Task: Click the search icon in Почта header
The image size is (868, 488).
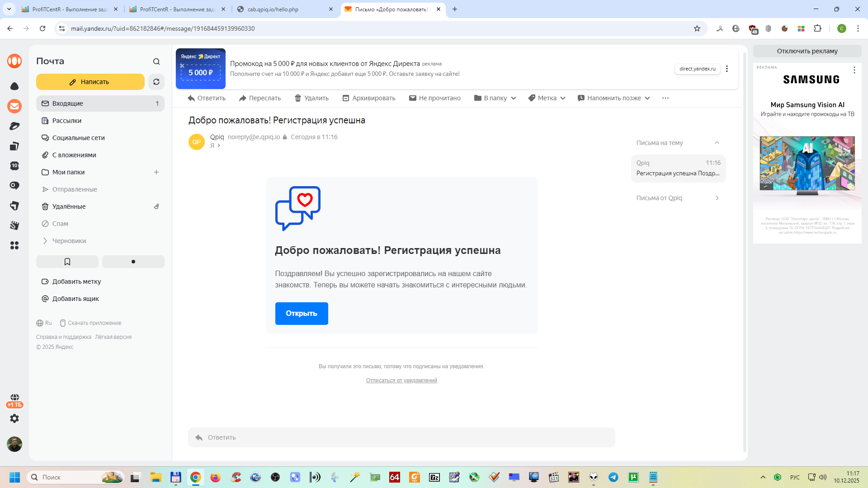Action: tap(156, 61)
